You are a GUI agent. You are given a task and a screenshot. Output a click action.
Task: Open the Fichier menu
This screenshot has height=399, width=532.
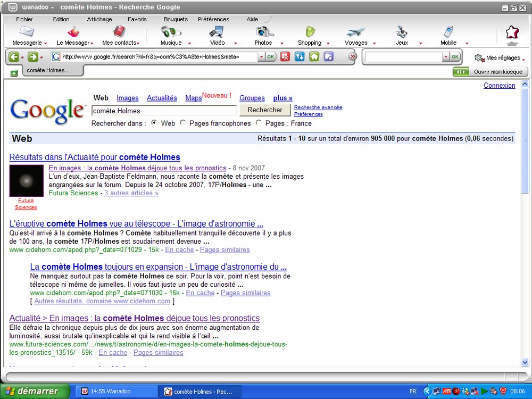24,19
